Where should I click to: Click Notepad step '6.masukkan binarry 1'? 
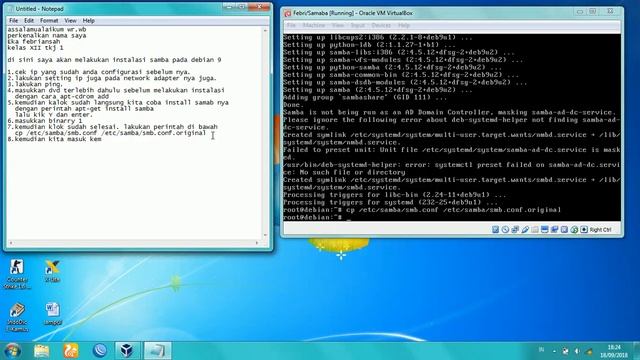(x=45, y=121)
